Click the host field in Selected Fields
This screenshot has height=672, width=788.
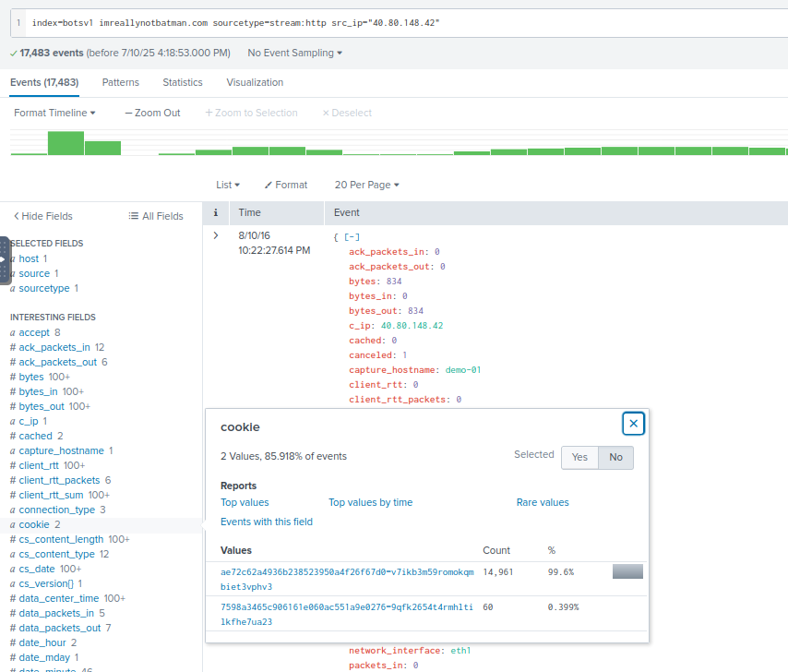(x=29, y=258)
